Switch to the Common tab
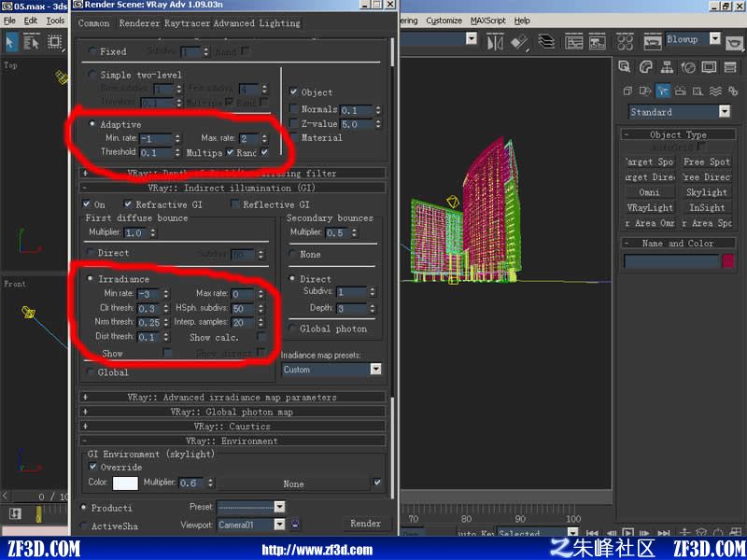This screenshot has height=560, width=747. pyautogui.click(x=94, y=22)
